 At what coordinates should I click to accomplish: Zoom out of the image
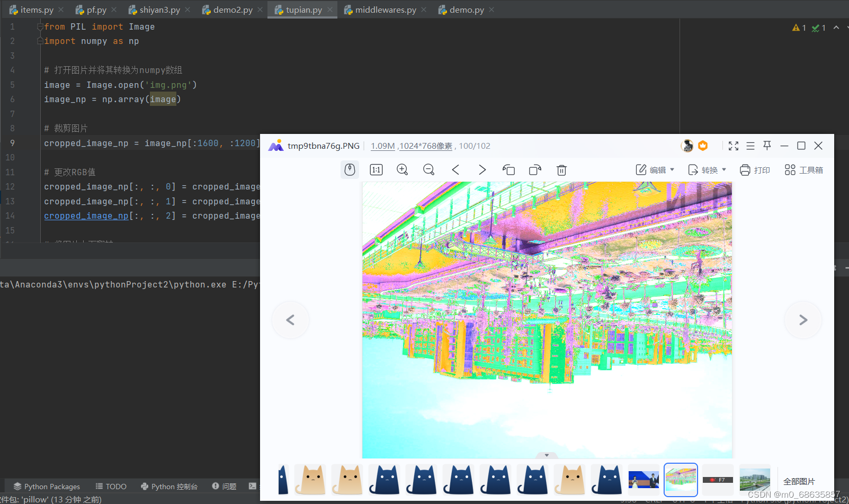point(429,170)
